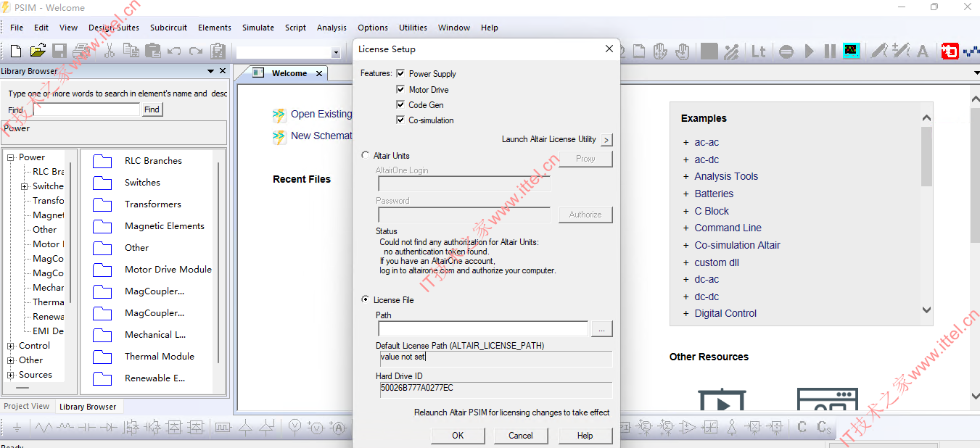This screenshot has height=448, width=980.
Task: Switch to the Project View tab
Action: [27, 407]
